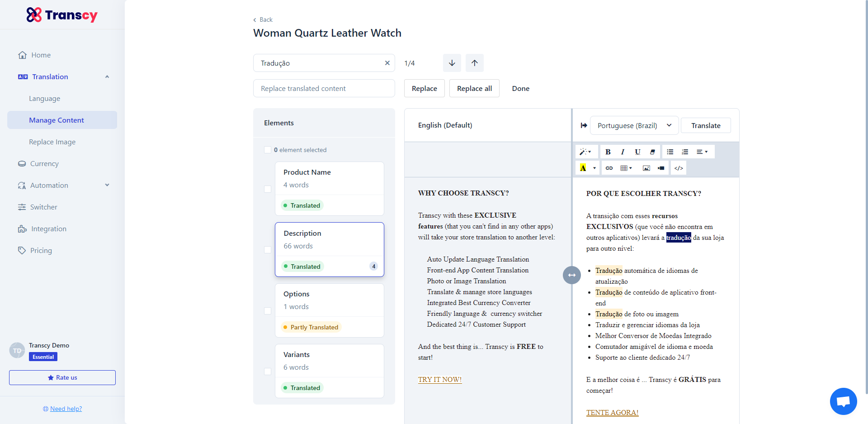Toggle underline formatting in editor
This screenshot has height=424, width=868.
[637, 152]
